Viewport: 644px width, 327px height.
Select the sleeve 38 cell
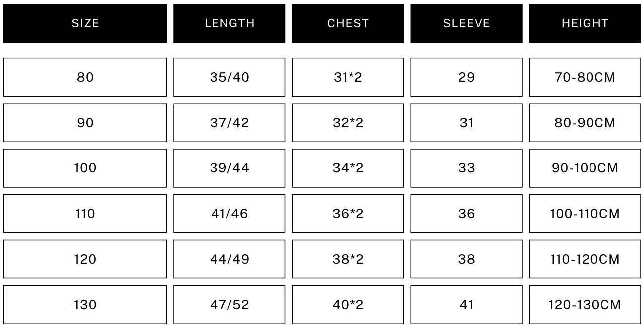466,259
